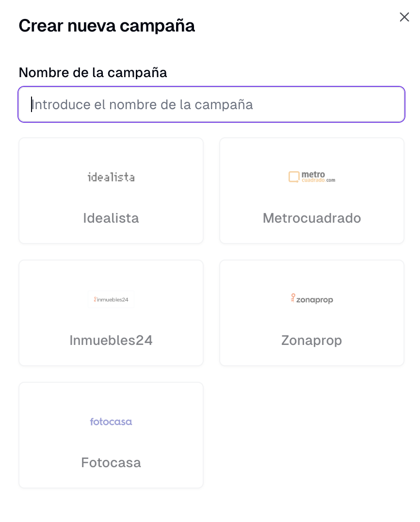The image size is (420, 522).
Task: Click the purple Fotocasa logo
Action: click(111, 422)
